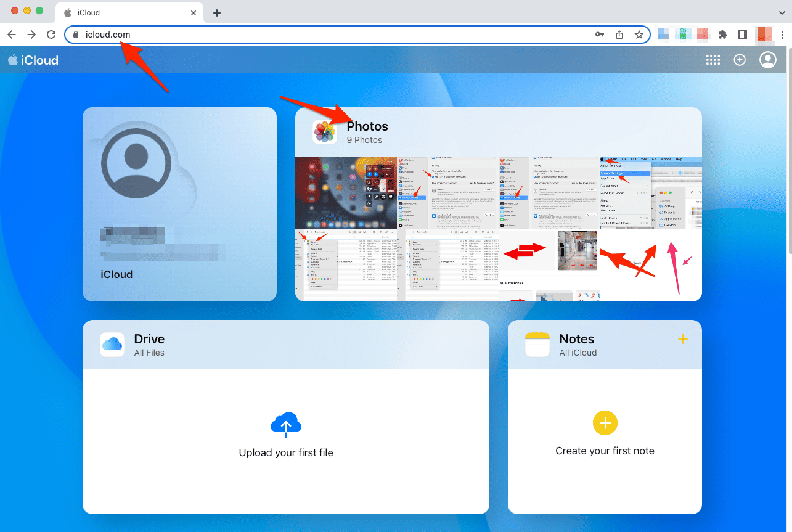Click the plus-circle create icon in header

(x=740, y=60)
